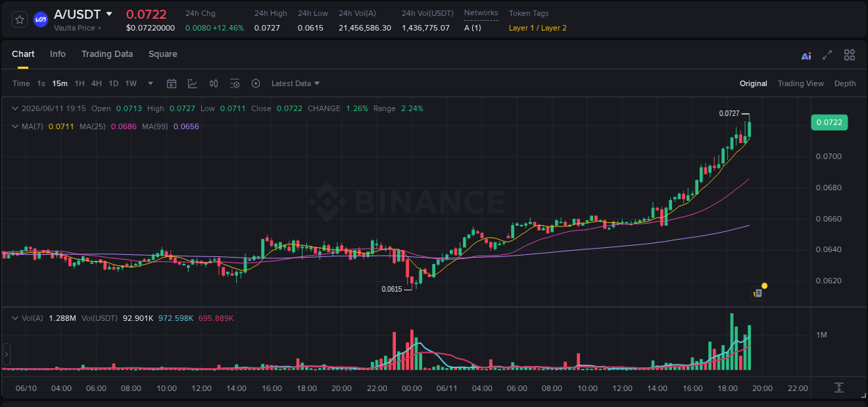Click the A token logo icon
This screenshot has width=868, height=407.
click(40, 19)
